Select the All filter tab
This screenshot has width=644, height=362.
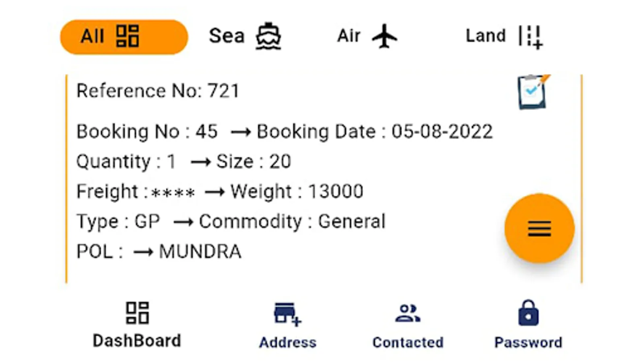tap(124, 37)
